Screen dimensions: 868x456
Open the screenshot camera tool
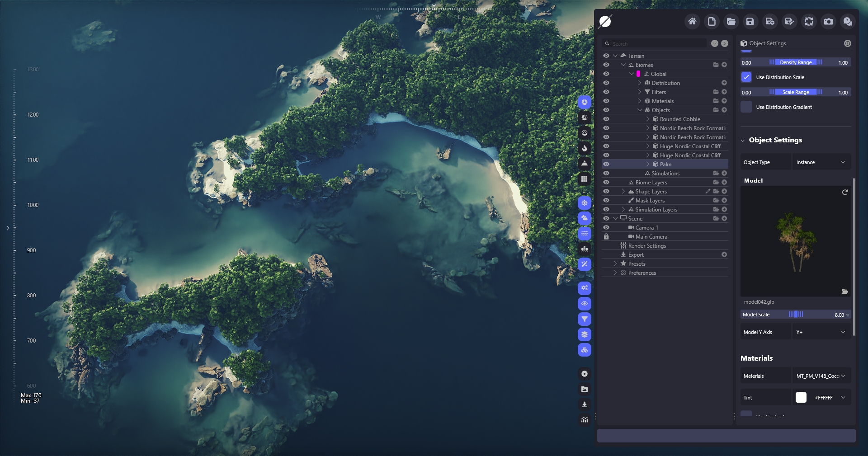pyautogui.click(x=828, y=21)
